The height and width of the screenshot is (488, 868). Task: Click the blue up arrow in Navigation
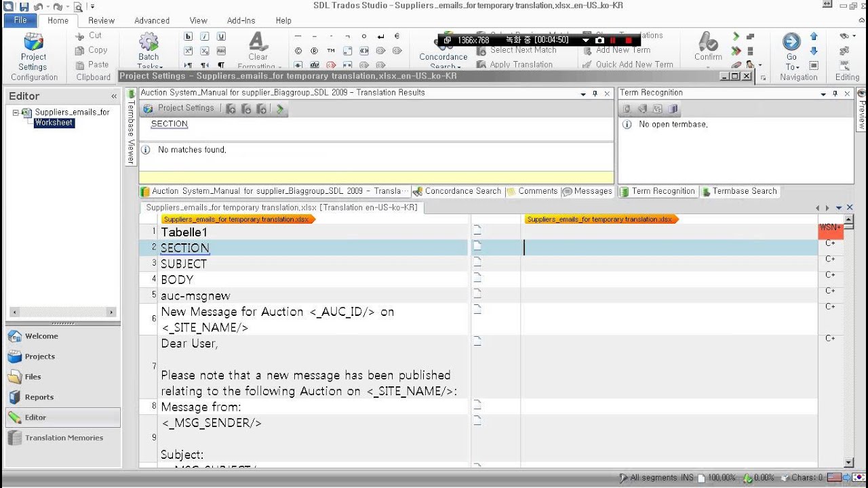coord(814,37)
